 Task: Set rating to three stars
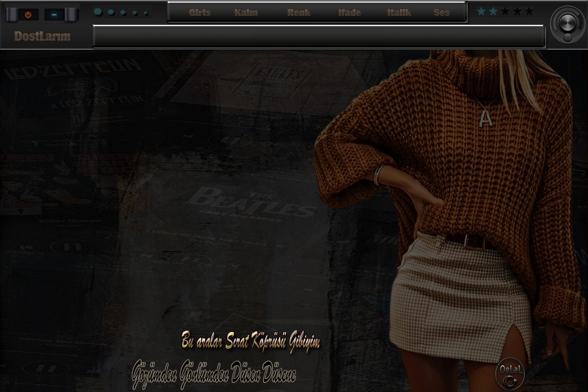click(505, 11)
